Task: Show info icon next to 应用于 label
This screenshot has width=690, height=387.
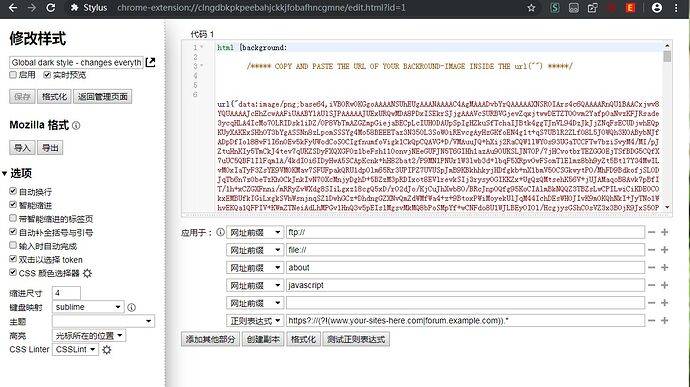Action: (x=220, y=232)
